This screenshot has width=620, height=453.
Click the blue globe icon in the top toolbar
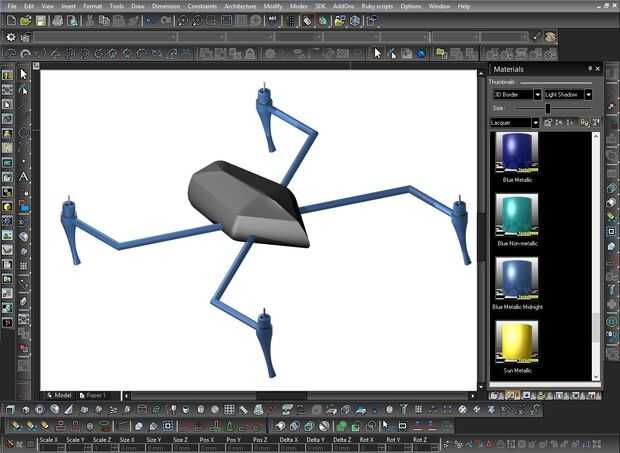pyautogui.click(x=421, y=53)
